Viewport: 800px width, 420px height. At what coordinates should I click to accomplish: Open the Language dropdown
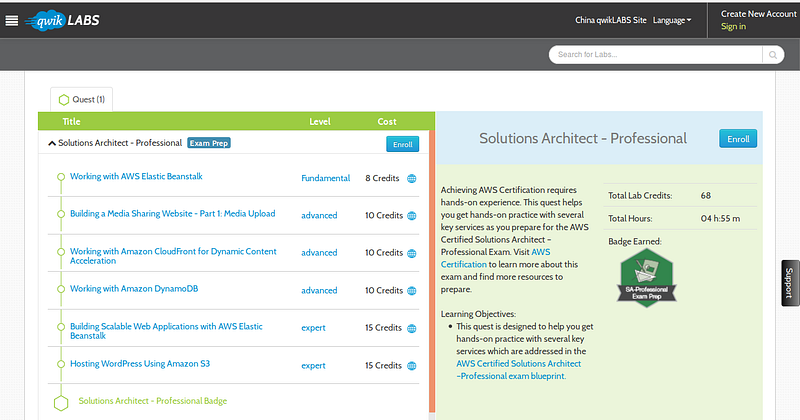(672, 20)
